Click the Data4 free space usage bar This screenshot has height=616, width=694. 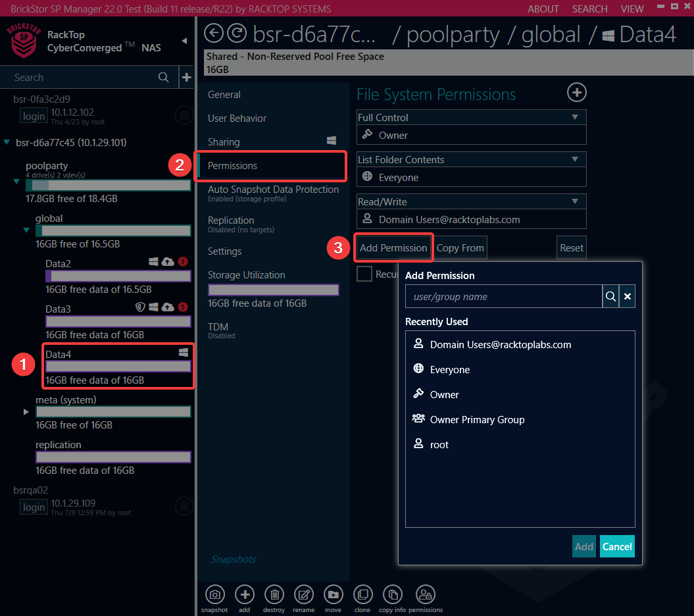point(118,367)
